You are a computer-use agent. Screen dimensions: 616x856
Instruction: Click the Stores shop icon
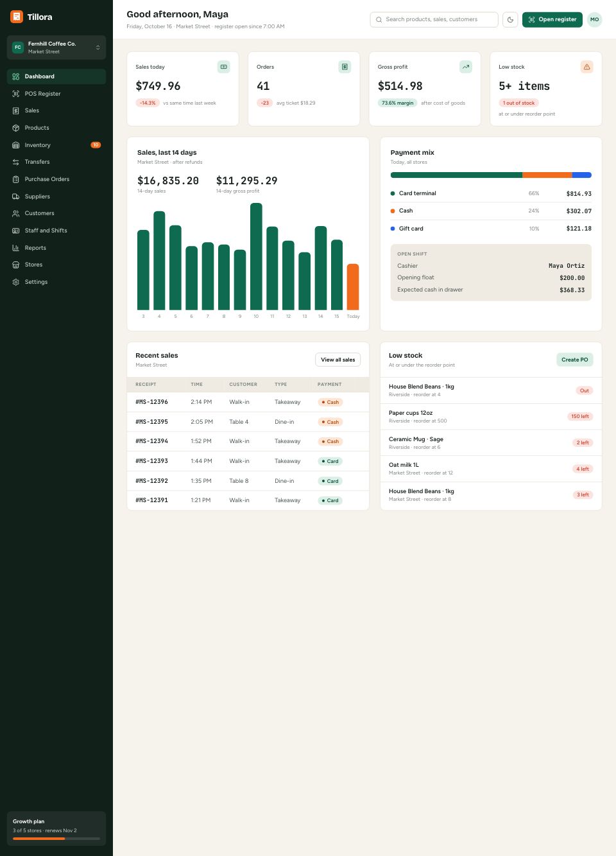[x=16, y=265]
